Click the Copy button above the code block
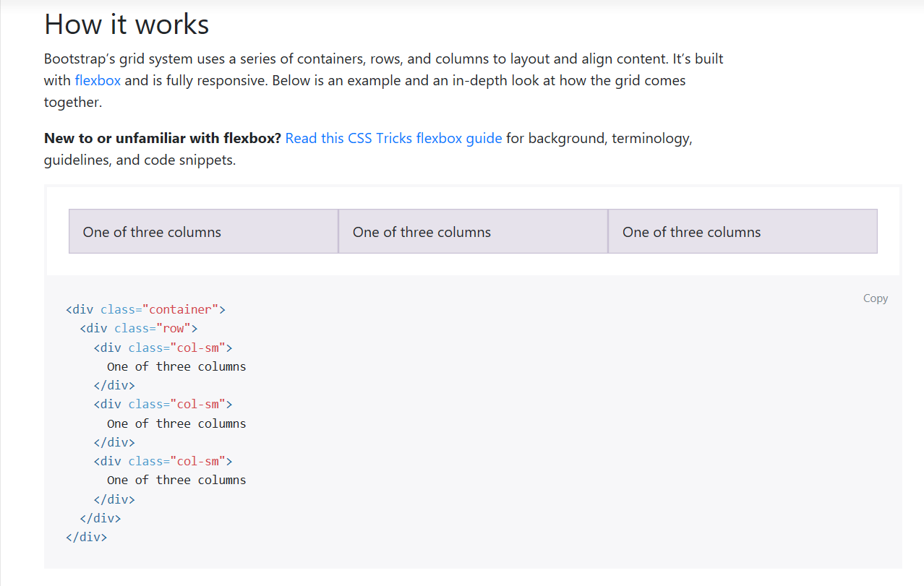The height and width of the screenshot is (586, 924). pos(875,298)
